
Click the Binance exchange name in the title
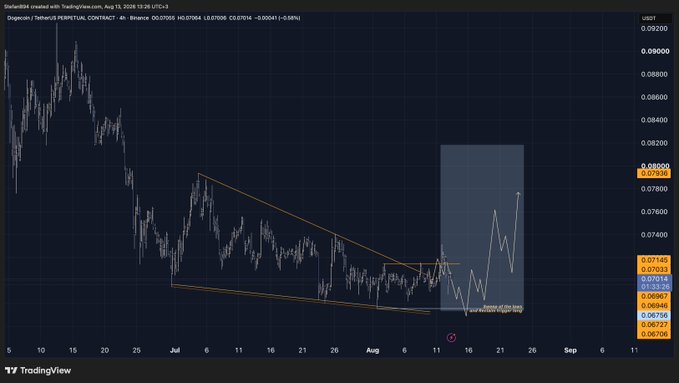click(x=139, y=18)
